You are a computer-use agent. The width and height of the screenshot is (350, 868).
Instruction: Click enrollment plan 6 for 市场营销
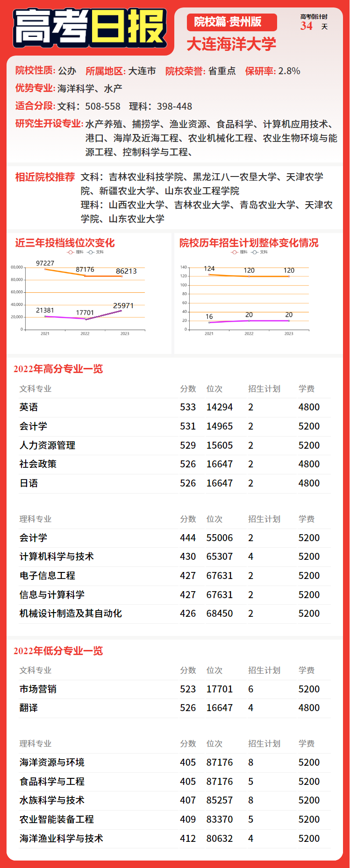(251, 689)
